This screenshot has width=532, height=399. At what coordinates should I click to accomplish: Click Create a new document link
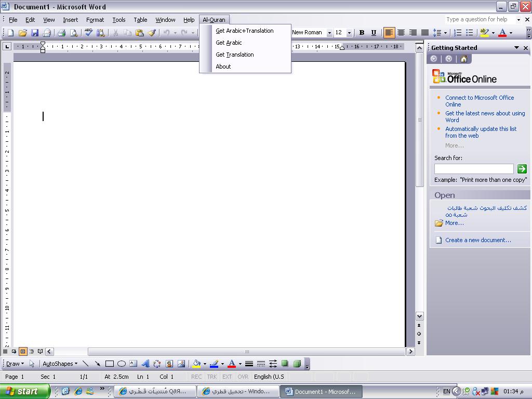point(478,240)
